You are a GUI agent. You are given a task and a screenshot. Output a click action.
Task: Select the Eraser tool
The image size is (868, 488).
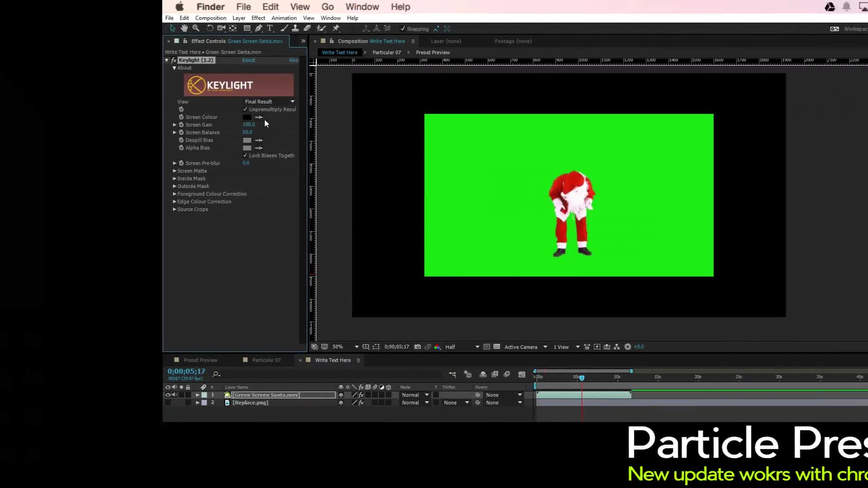(307, 28)
